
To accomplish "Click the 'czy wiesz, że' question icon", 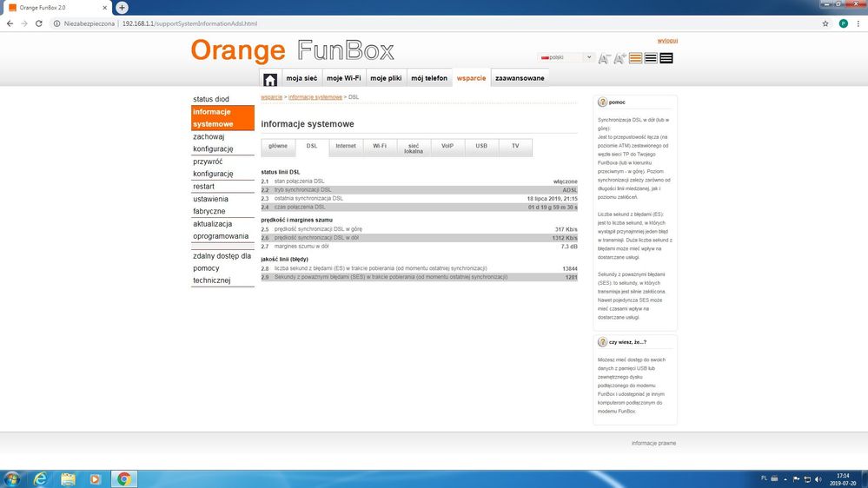I will [602, 342].
